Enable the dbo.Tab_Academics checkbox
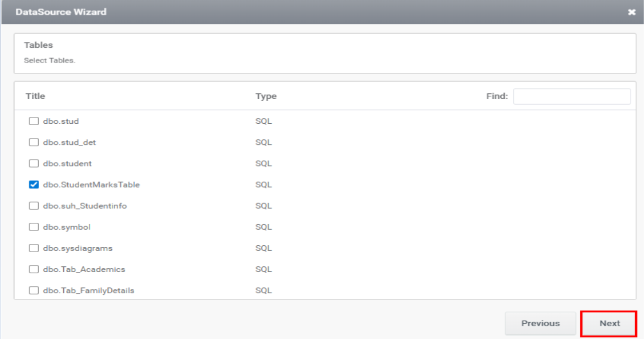This screenshot has height=339, width=644. pos(34,269)
